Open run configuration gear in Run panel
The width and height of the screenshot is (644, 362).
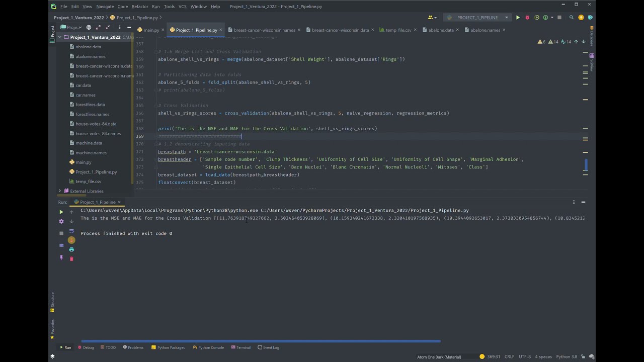[61, 221]
